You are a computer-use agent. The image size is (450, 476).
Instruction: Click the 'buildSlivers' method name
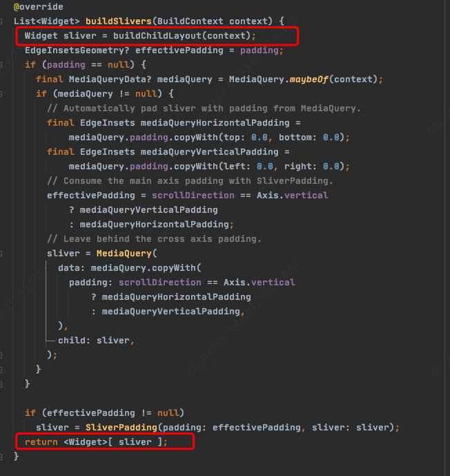coord(119,21)
